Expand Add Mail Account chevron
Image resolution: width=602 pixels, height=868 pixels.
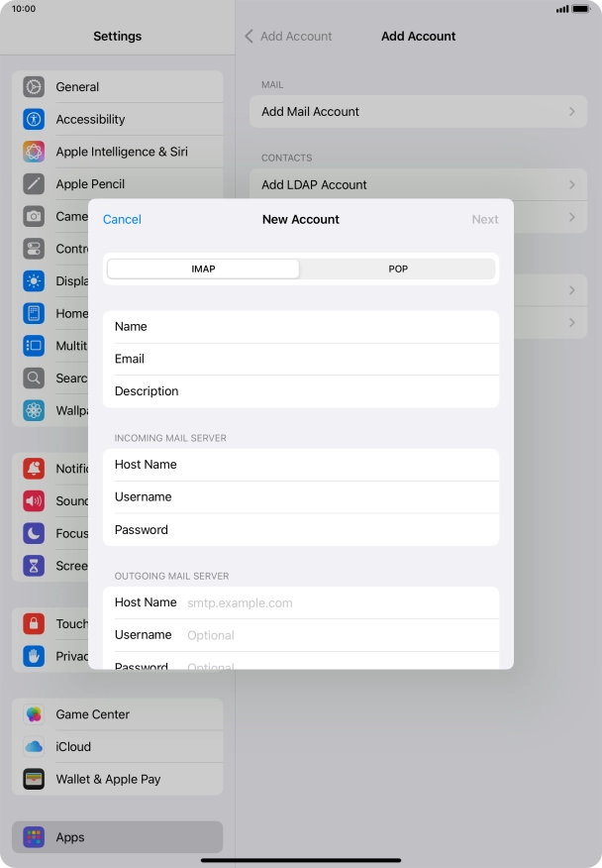(571, 112)
